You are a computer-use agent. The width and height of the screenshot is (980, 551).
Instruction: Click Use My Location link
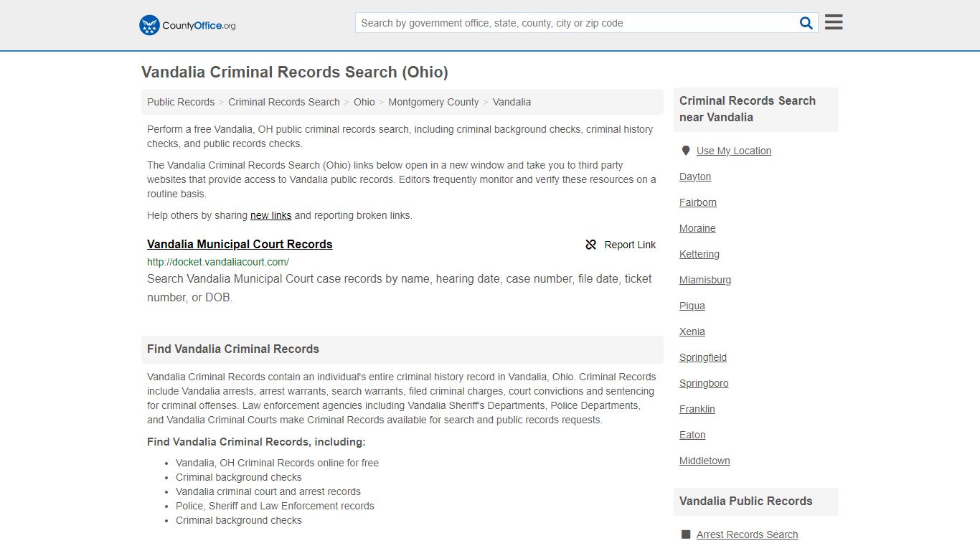click(x=734, y=151)
